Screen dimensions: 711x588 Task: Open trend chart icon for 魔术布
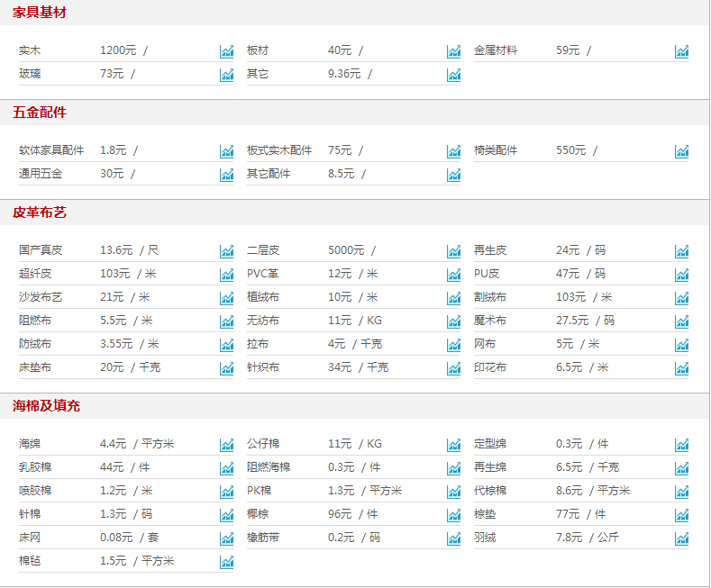tap(681, 322)
